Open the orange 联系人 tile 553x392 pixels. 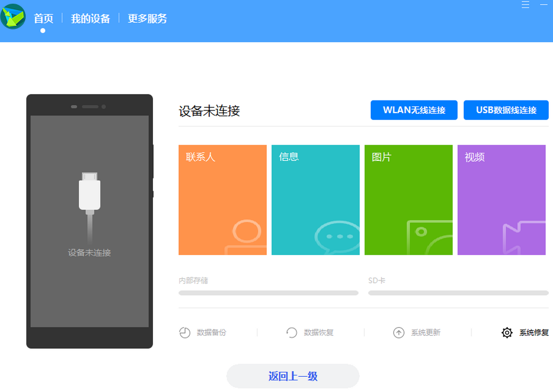(223, 200)
